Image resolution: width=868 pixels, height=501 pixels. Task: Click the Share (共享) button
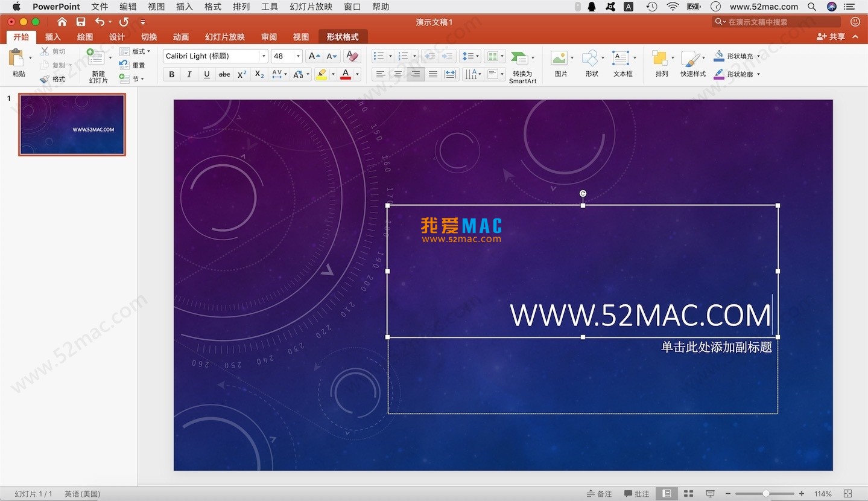pos(831,37)
